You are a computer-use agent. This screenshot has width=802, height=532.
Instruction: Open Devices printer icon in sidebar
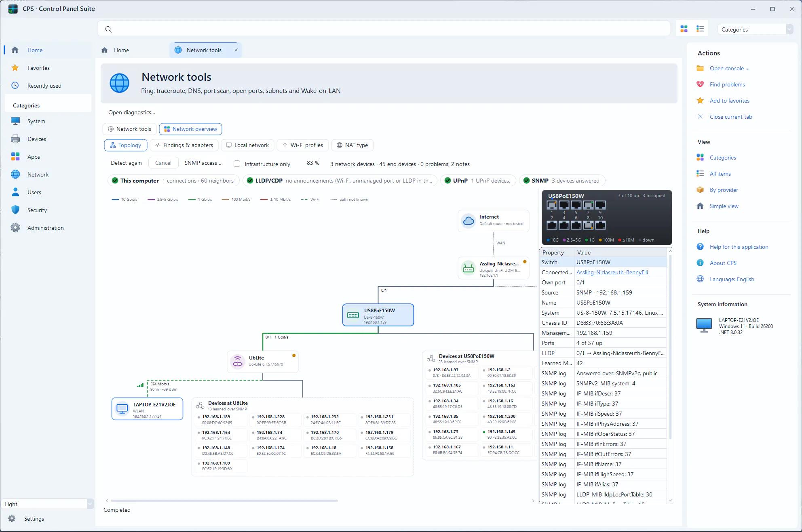[x=15, y=139]
